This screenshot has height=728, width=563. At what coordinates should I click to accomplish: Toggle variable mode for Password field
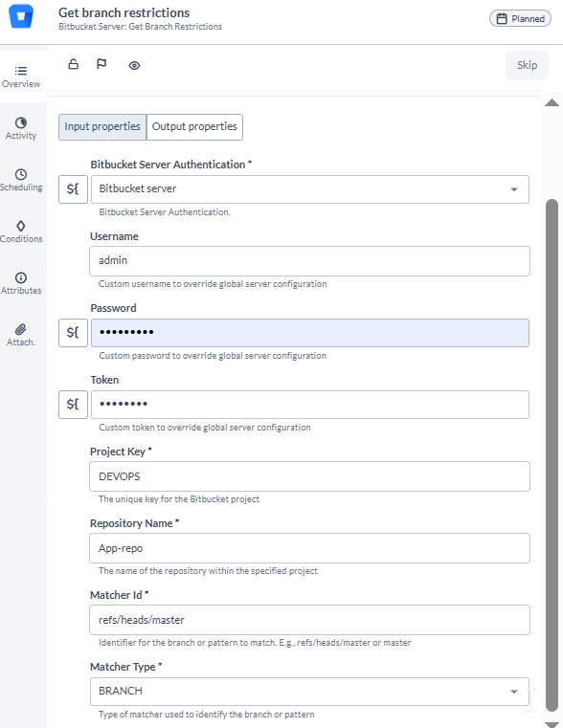click(x=73, y=333)
